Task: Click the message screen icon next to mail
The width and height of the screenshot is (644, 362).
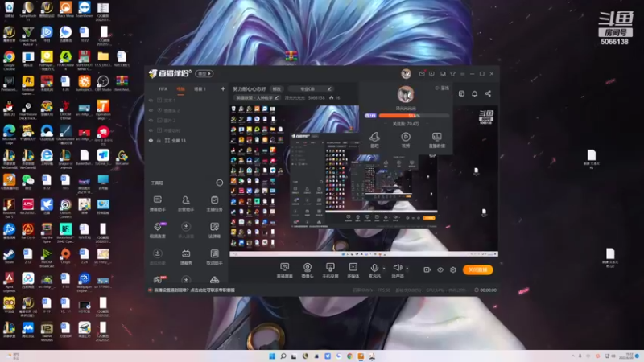Action: 431,74
